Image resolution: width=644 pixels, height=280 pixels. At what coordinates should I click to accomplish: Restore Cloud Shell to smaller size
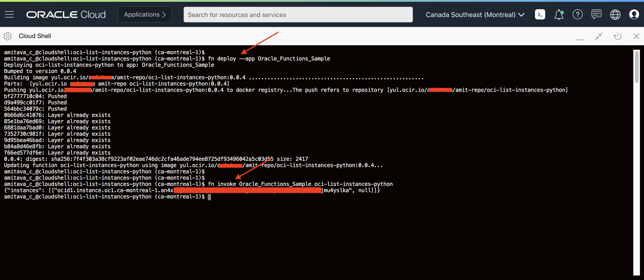599,36
